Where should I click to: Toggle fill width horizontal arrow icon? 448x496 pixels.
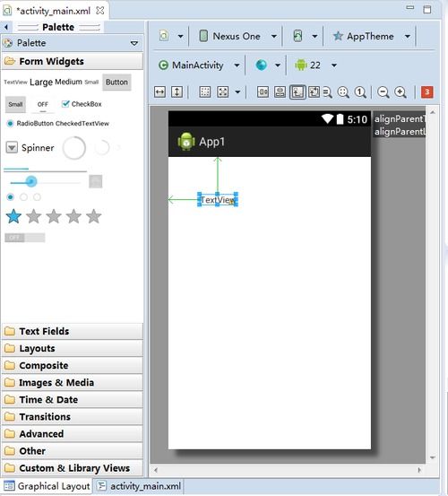159,92
